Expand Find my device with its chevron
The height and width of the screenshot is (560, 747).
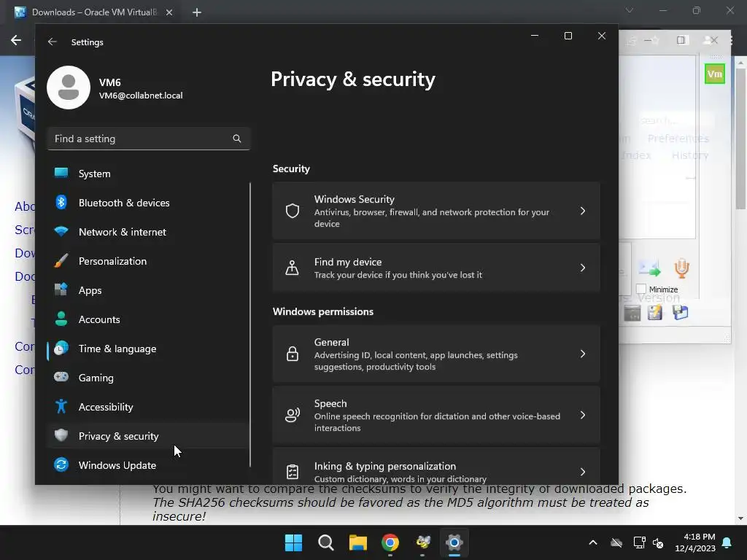point(583,268)
